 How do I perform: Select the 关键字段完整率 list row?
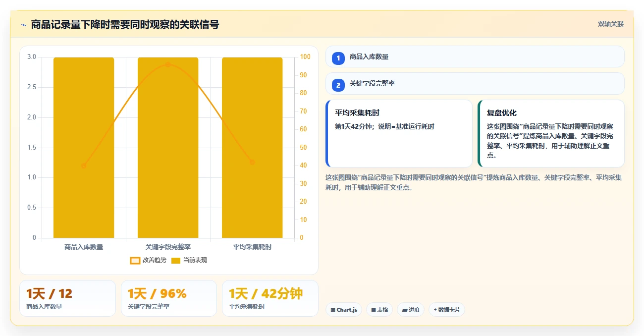pyautogui.click(x=475, y=83)
